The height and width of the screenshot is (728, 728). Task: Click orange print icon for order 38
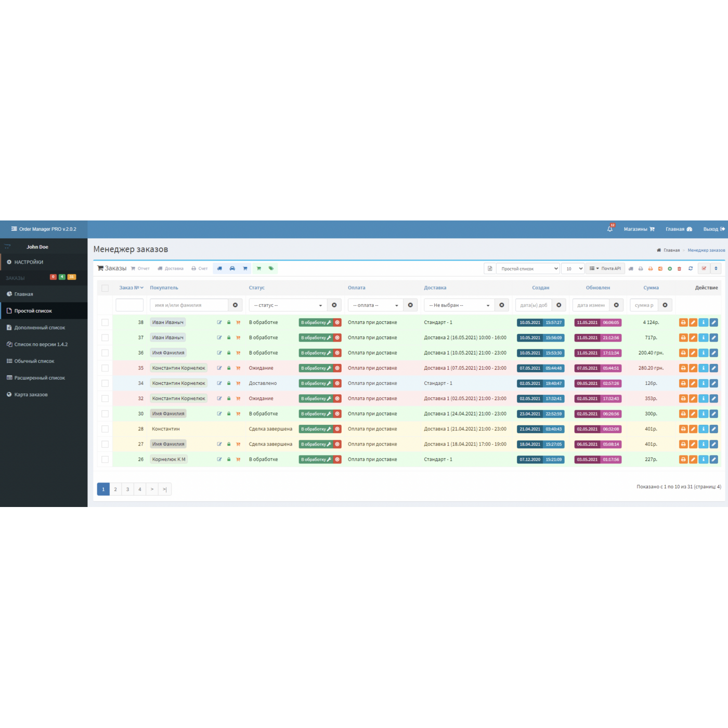tap(683, 322)
